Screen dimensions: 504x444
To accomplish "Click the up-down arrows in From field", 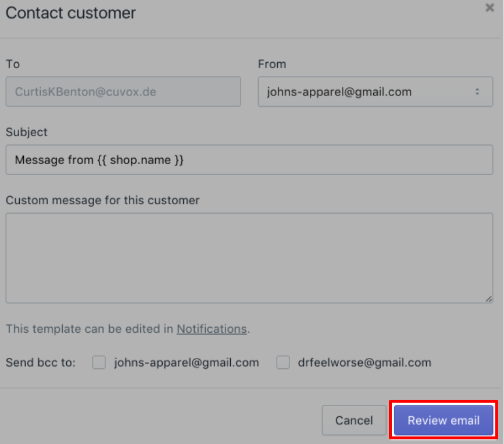I will pos(477,92).
